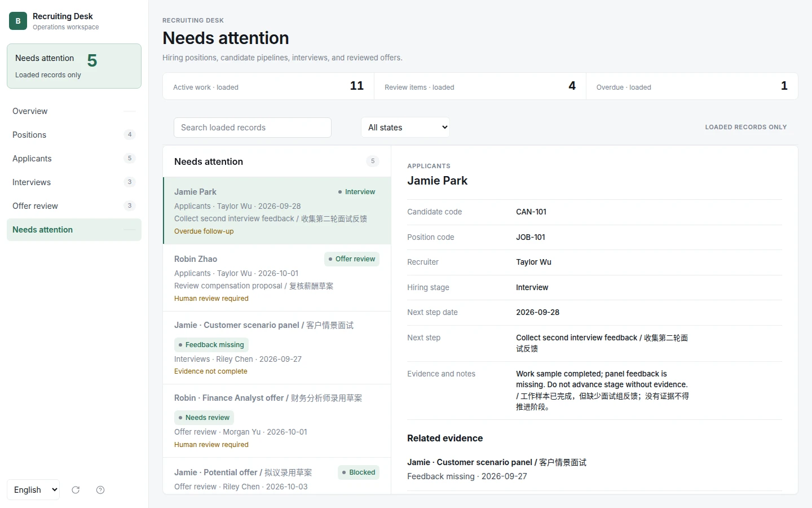The image size is (812, 508).
Task: Click the Related evidence heading
Action: pyautogui.click(x=445, y=439)
